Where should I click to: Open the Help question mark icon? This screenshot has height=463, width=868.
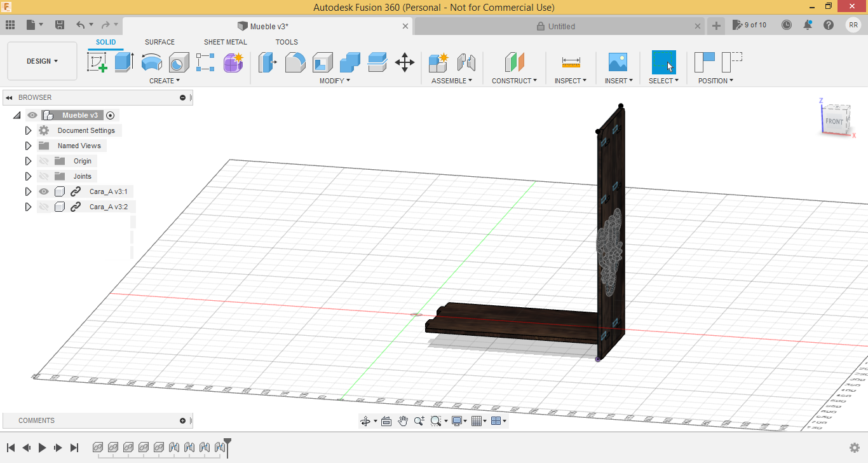[829, 25]
